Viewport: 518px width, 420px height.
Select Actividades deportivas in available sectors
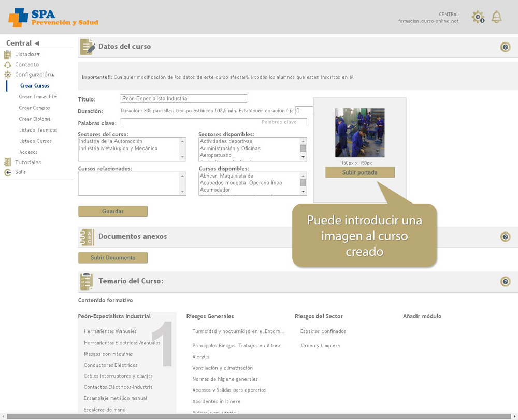click(226, 141)
